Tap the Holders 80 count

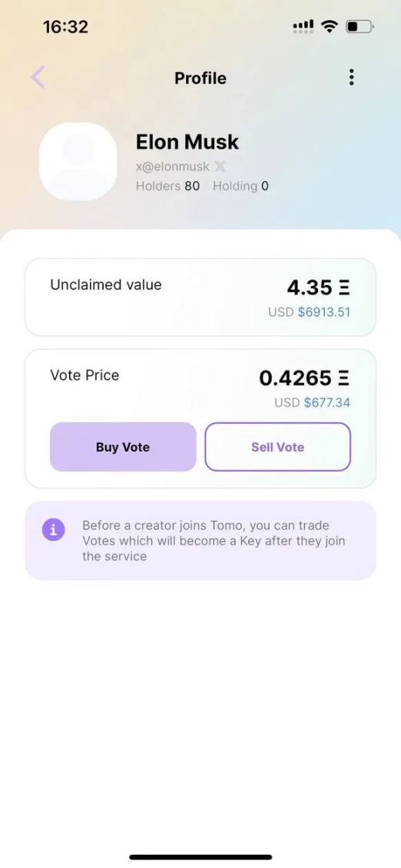tap(167, 186)
